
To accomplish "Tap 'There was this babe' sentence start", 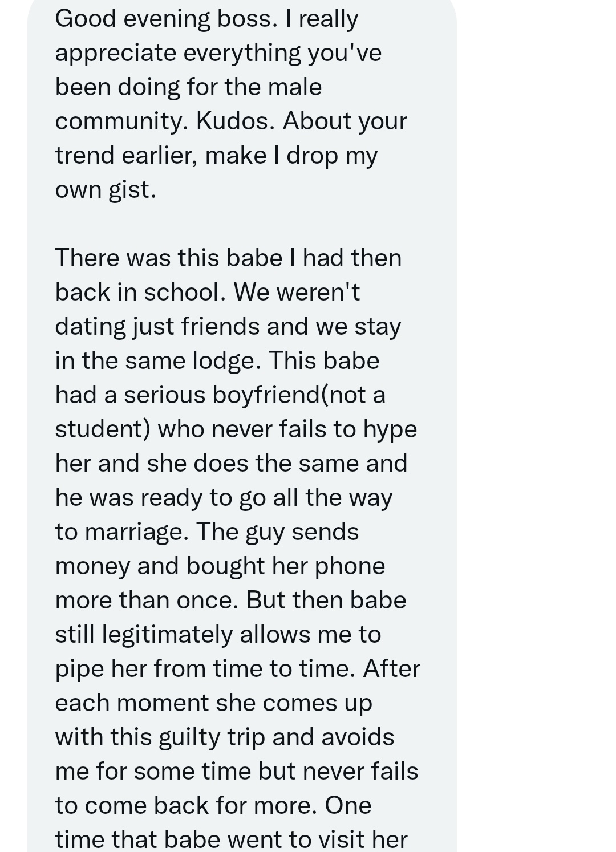I will 169,258.
